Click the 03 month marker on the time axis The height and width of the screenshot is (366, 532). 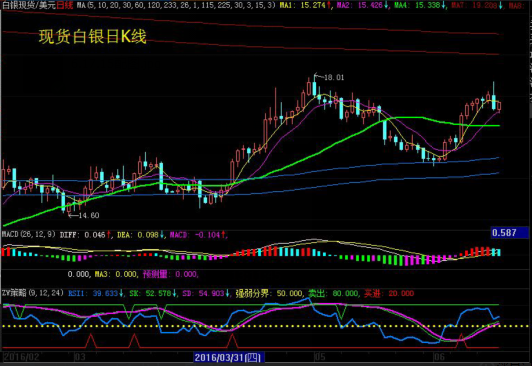pos(80,357)
